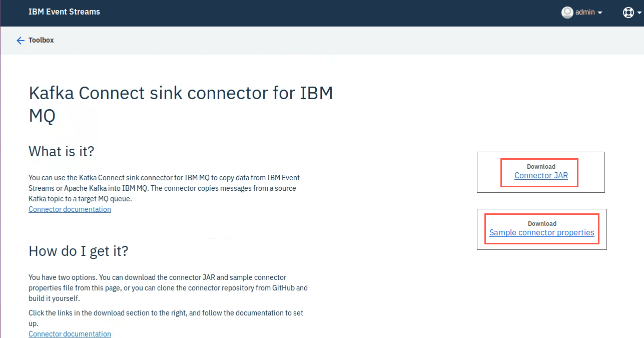
Task: Click the Download label above Connector JAR
Action: [541, 167]
